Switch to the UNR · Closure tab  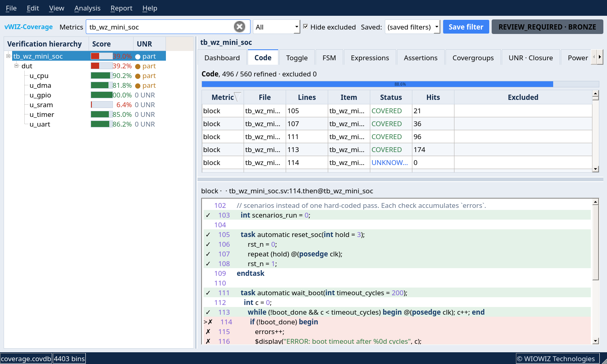point(531,57)
